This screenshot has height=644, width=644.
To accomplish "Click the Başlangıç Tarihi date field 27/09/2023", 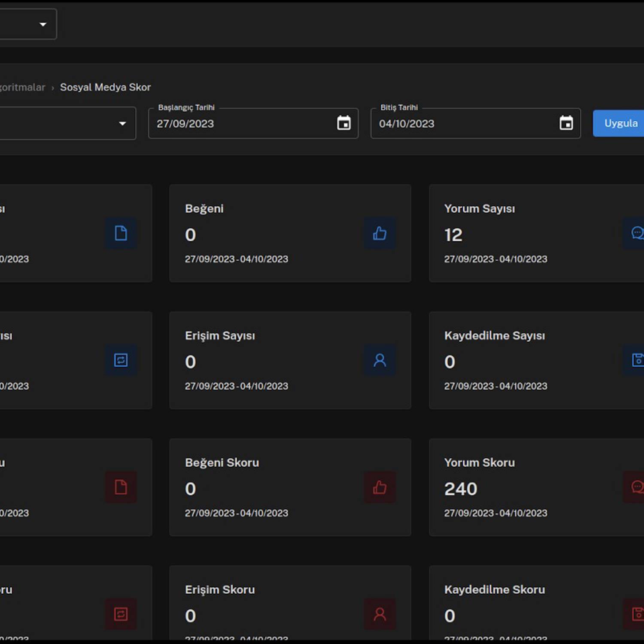I will point(240,124).
